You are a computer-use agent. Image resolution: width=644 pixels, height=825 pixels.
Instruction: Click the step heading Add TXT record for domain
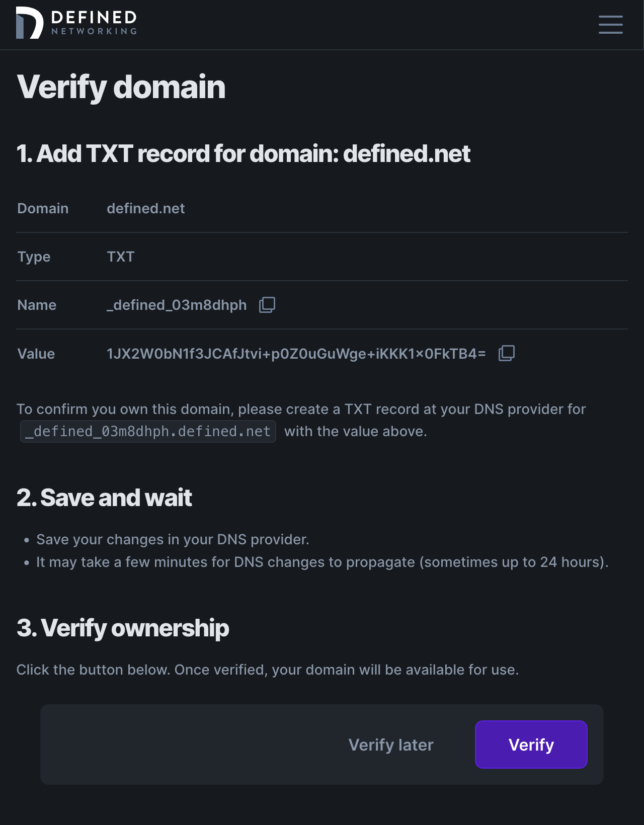pyautogui.click(x=244, y=154)
